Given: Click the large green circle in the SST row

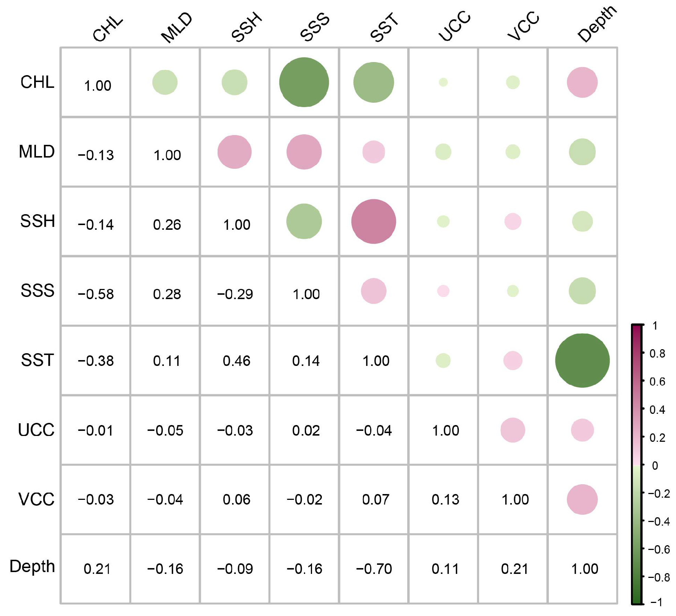Looking at the screenshot, I should point(582,360).
